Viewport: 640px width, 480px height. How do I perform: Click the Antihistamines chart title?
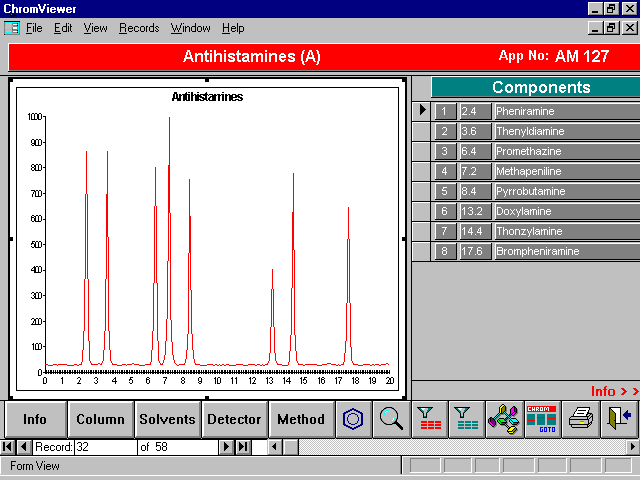[x=207, y=97]
